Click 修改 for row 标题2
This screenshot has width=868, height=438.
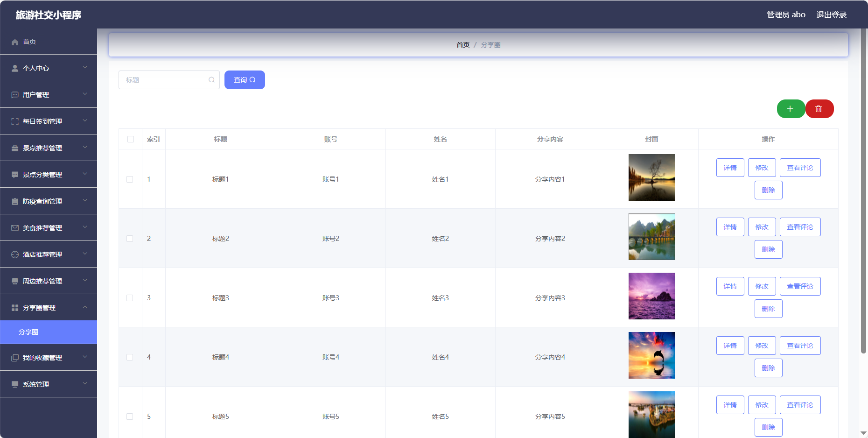pos(762,227)
